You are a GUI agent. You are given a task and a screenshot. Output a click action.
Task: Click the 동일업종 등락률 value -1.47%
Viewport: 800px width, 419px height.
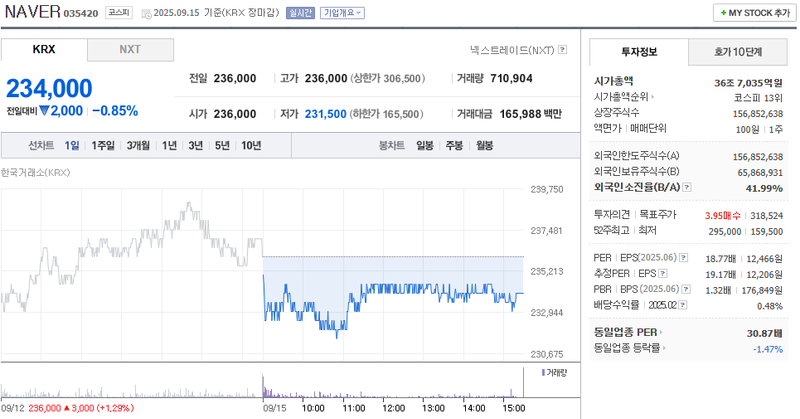(x=768, y=349)
